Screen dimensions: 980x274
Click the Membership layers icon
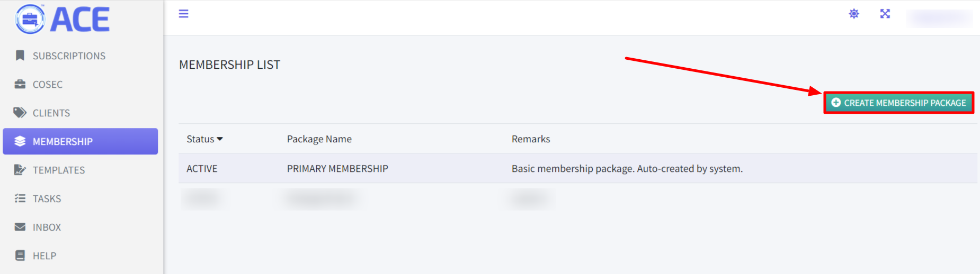point(20,141)
